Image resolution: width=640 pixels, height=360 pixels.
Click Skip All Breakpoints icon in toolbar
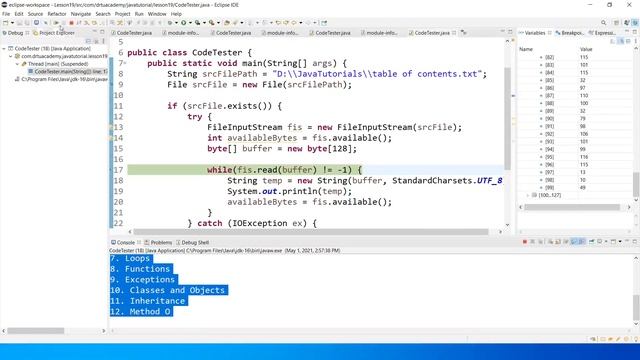[45, 23]
